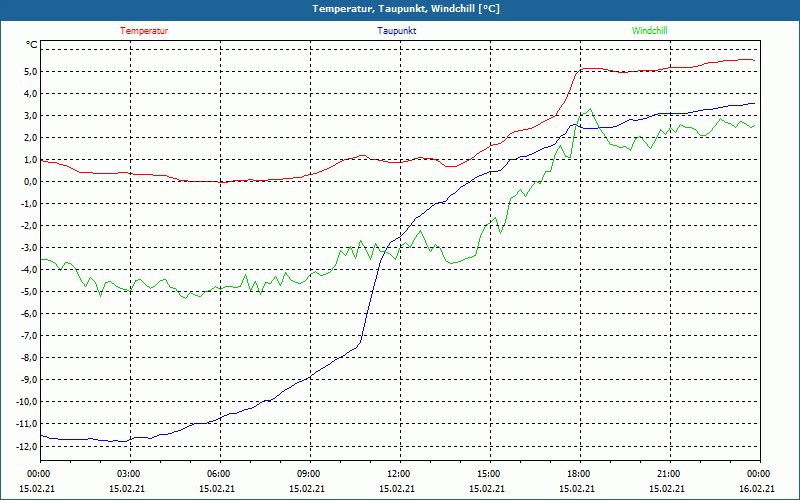Click the '15.02.21' date under 12:00
Screen dimensions: 800x500
pos(396,488)
